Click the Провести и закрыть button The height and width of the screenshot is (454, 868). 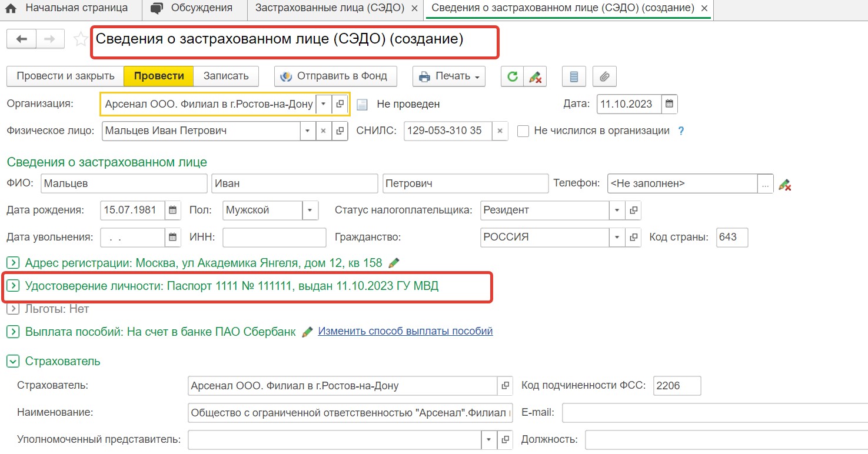click(65, 76)
